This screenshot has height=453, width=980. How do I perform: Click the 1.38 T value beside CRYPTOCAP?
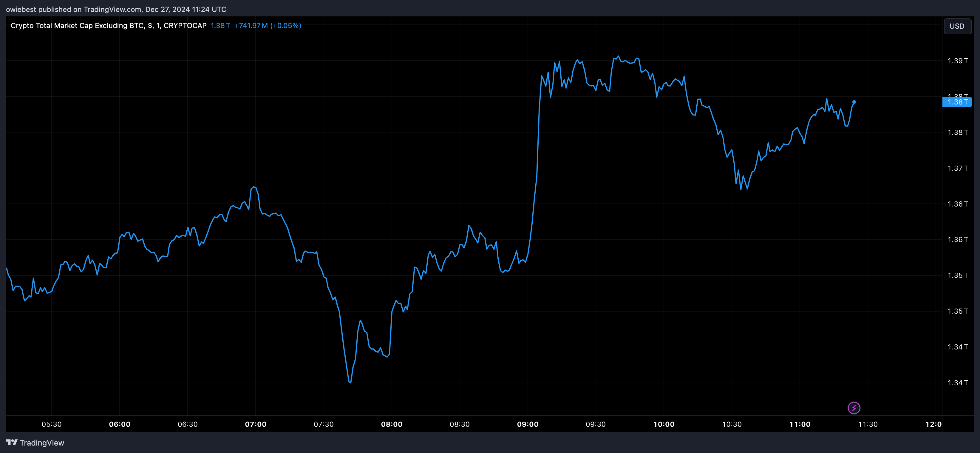[220, 25]
